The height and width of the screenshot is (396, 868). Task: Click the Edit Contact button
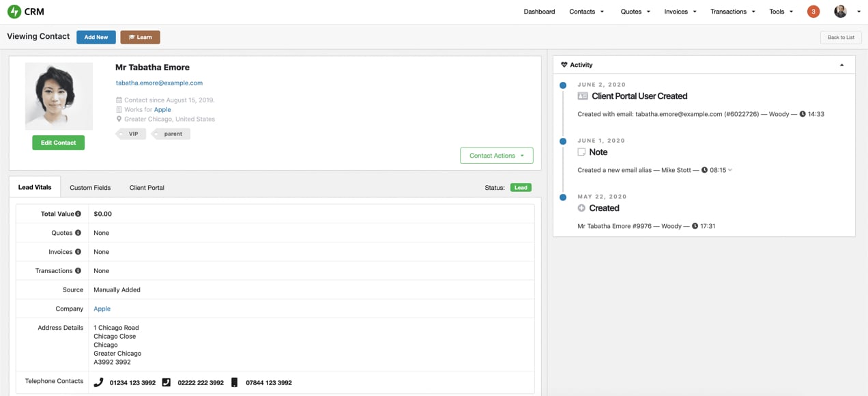[x=58, y=142]
